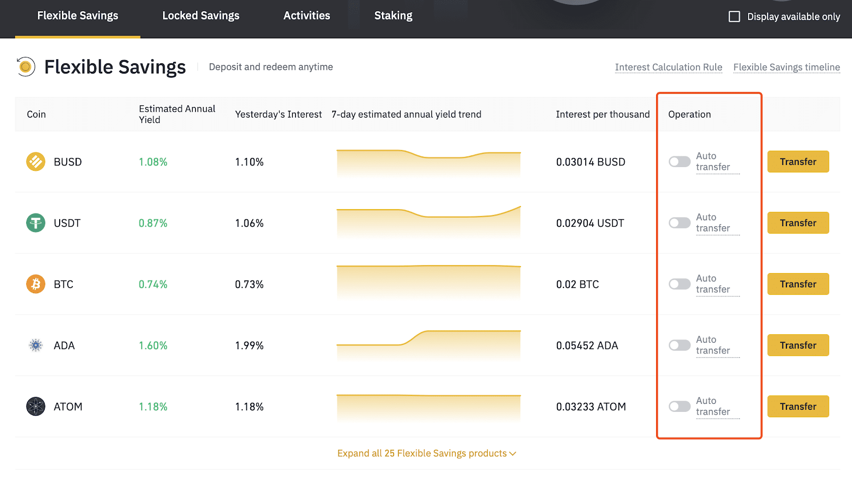Image resolution: width=852 pixels, height=504 pixels.
Task: Toggle Auto transfer for ATOM
Action: tap(679, 406)
